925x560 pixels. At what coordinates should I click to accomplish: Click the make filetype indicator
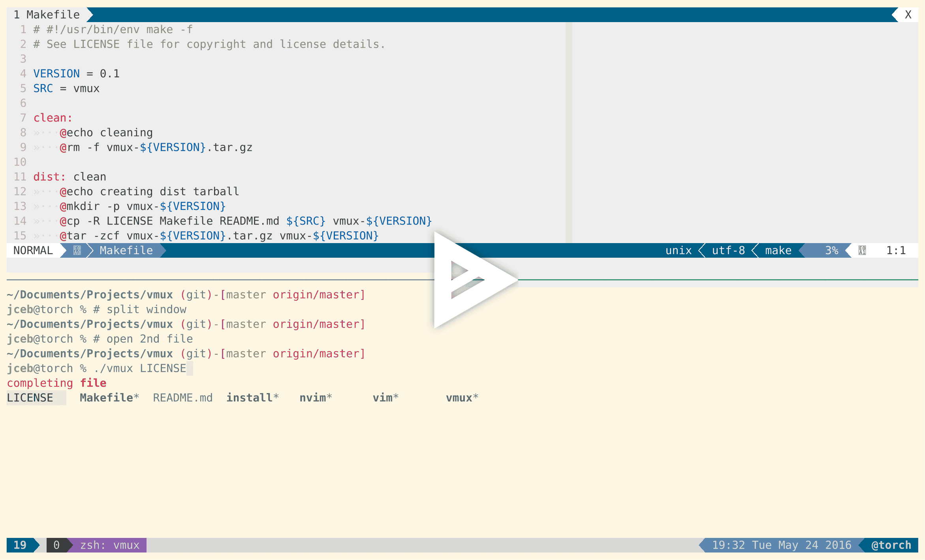(777, 250)
